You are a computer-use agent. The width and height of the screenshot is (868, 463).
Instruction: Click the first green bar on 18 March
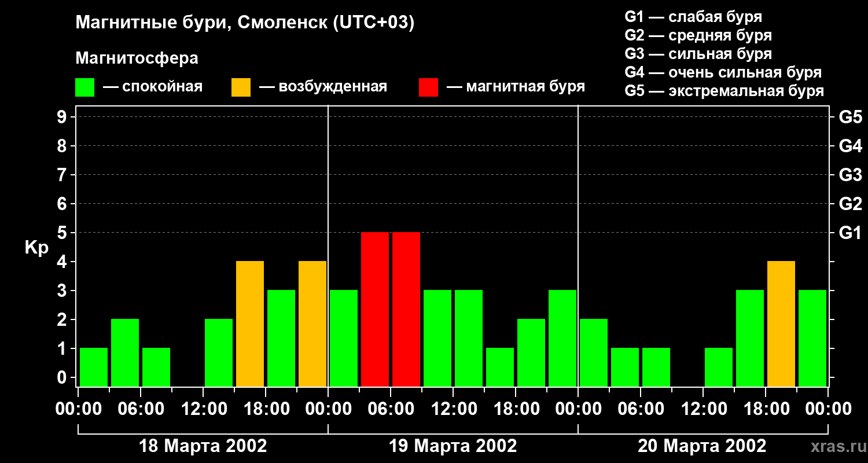94,367
